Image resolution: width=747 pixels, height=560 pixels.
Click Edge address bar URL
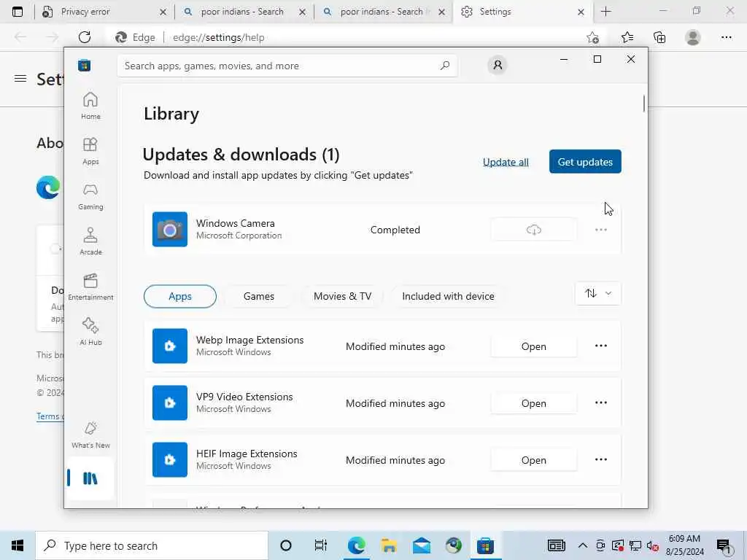[218, 38]
